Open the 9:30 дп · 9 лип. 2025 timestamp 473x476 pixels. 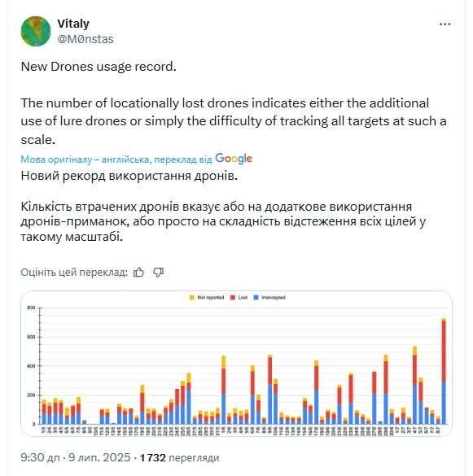pos(76,457)
